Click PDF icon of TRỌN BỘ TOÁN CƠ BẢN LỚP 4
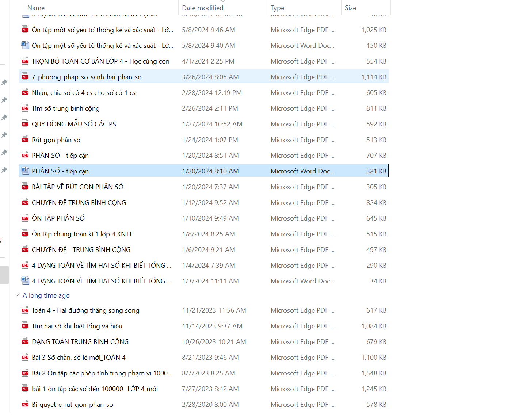The height and width of the screenshot is (420, 515). tap(25, 61)
